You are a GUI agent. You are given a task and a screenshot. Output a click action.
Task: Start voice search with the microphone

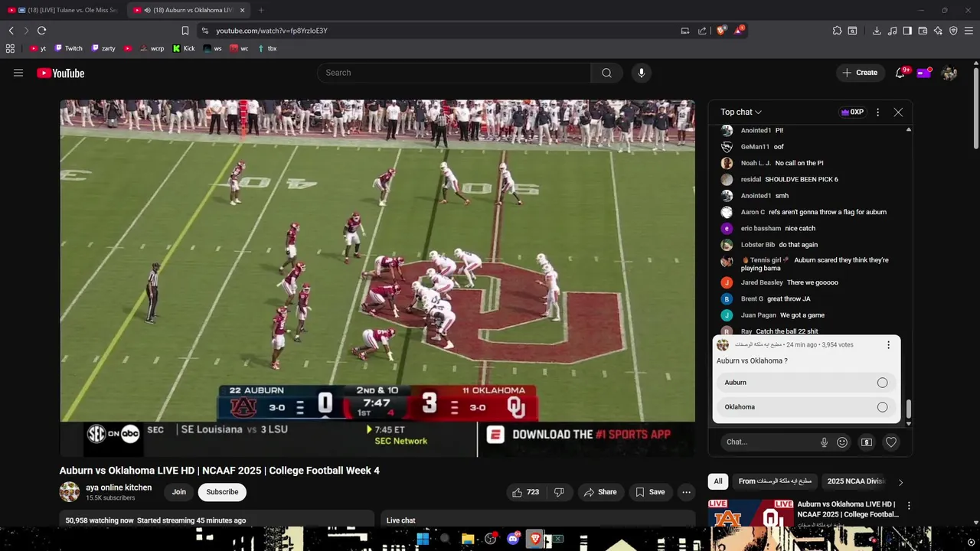point(642,73)
